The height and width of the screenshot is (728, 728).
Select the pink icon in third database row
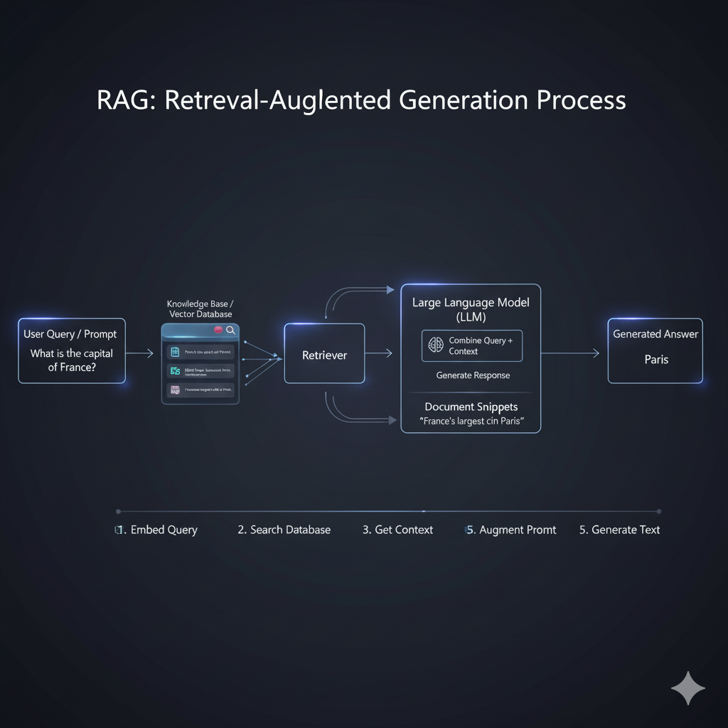pyautogui.click(x=174, y=390)
